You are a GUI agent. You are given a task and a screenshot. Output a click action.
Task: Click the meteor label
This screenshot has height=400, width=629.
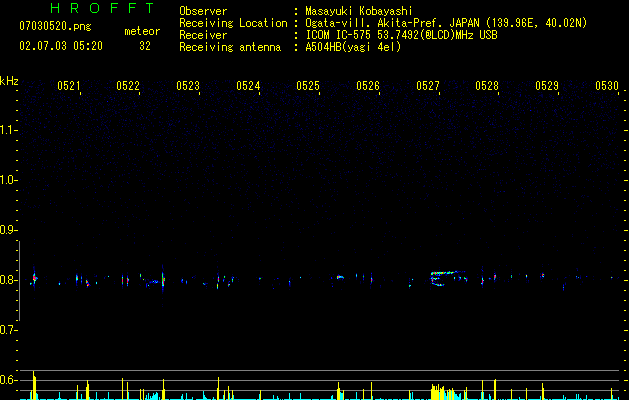click(x=142, y=31)
